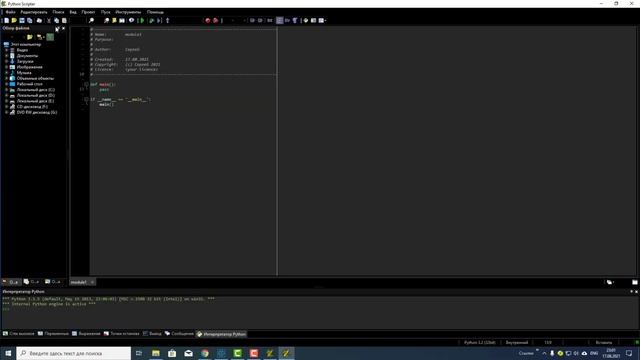
Task: Open Task View in the taskbar
Action: coord(139,353)
